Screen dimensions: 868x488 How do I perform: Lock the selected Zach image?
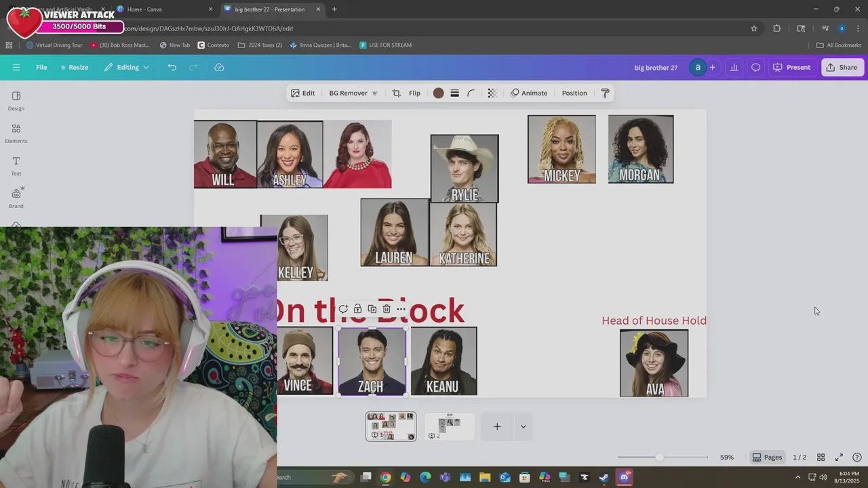(x=357, y=309)
